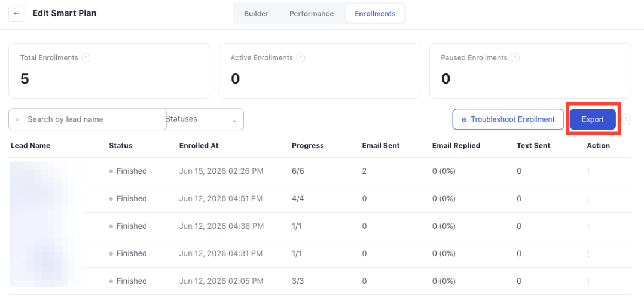Click the first blurred lead name entry
644x307 pixels.
(x=46, y=171)
